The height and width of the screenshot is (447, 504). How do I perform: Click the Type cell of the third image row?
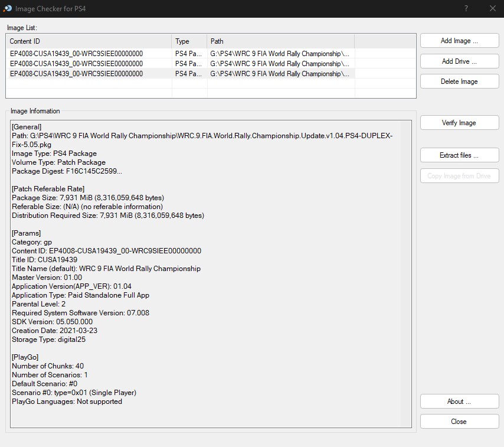click(189, 74)
